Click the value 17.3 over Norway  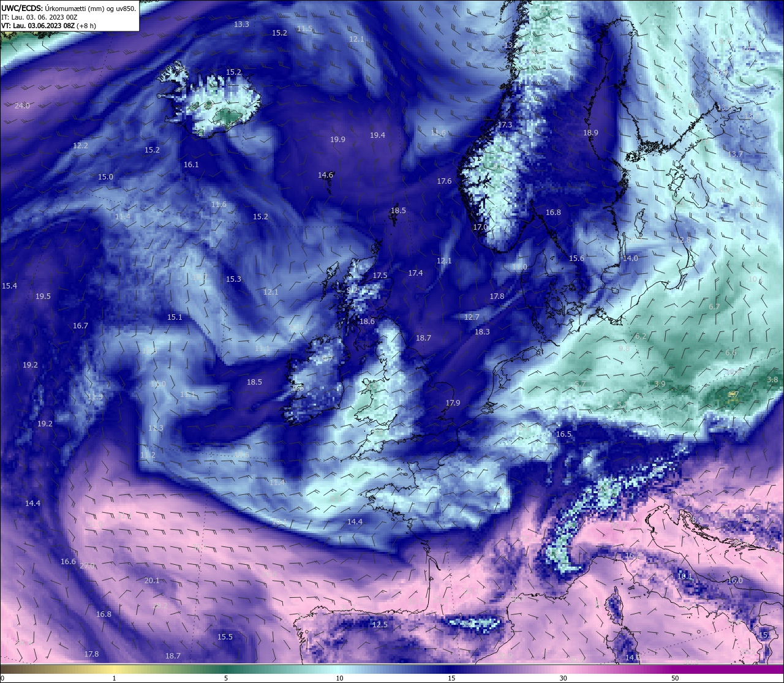[x=505, y=125]
